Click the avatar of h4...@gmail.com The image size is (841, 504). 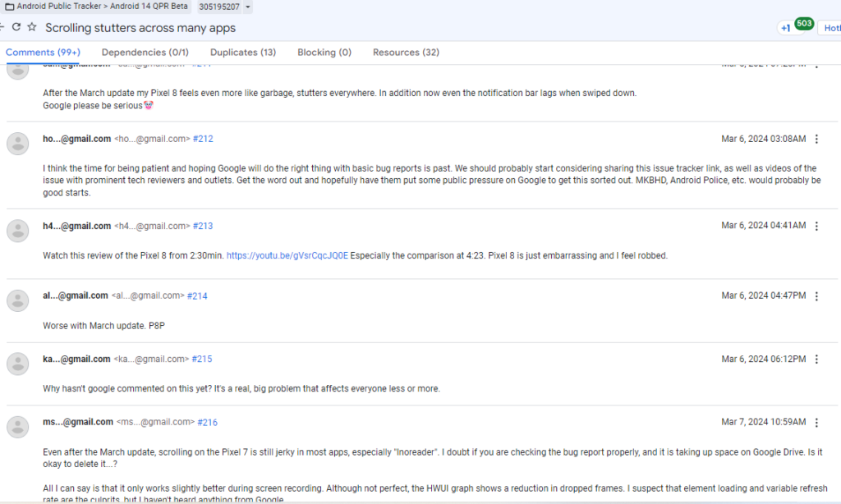[x=18, y=231]
